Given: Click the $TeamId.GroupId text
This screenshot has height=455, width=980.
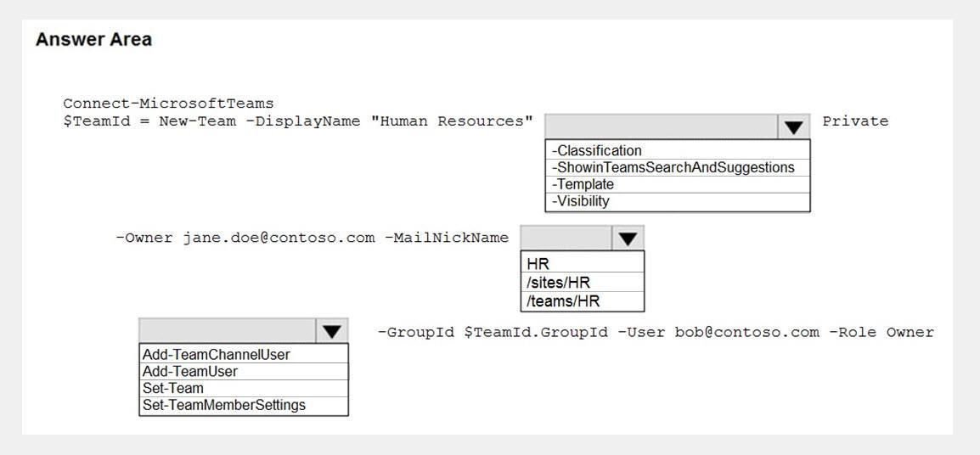Looking at the screenshot, I should tap(536, 333).
